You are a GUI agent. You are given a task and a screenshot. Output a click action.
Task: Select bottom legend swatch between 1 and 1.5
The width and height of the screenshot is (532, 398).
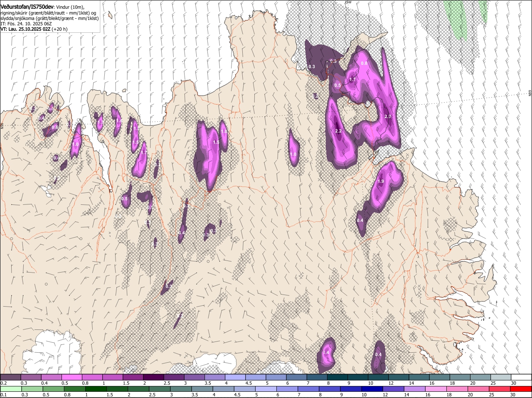point(96,389)
